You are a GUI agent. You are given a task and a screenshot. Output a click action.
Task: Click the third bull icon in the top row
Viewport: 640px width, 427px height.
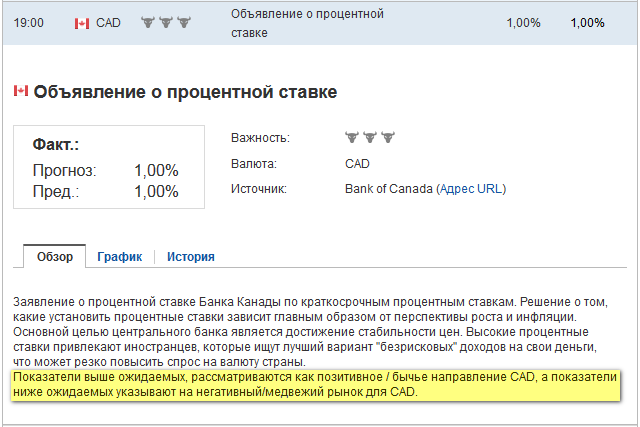coord(183,22)
